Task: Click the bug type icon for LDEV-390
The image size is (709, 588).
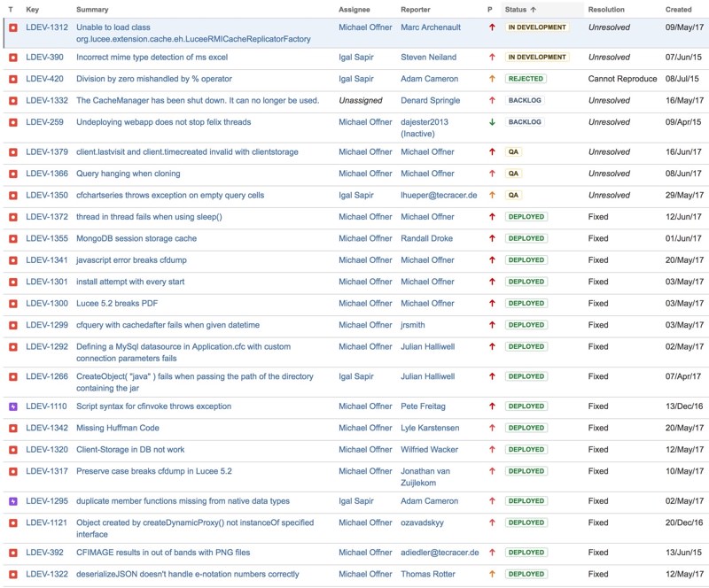Action: tap(13, 58)
